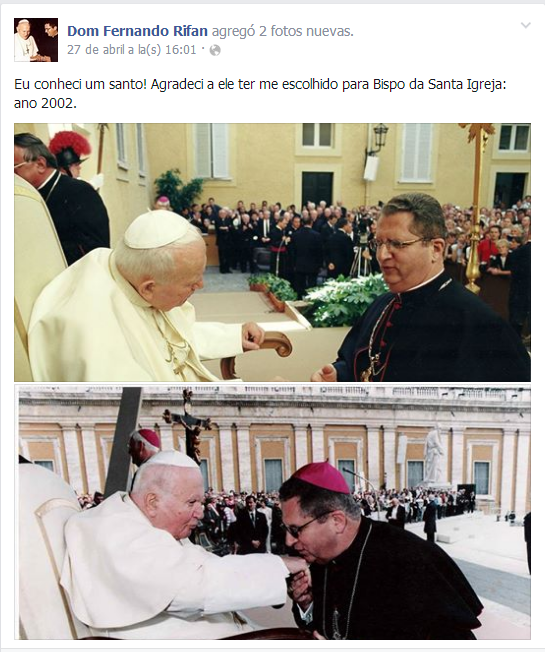Click the red-plumed helmet in top photo
Image resolution: width=545 pixels, height=652 pixels.
(69, 148)
